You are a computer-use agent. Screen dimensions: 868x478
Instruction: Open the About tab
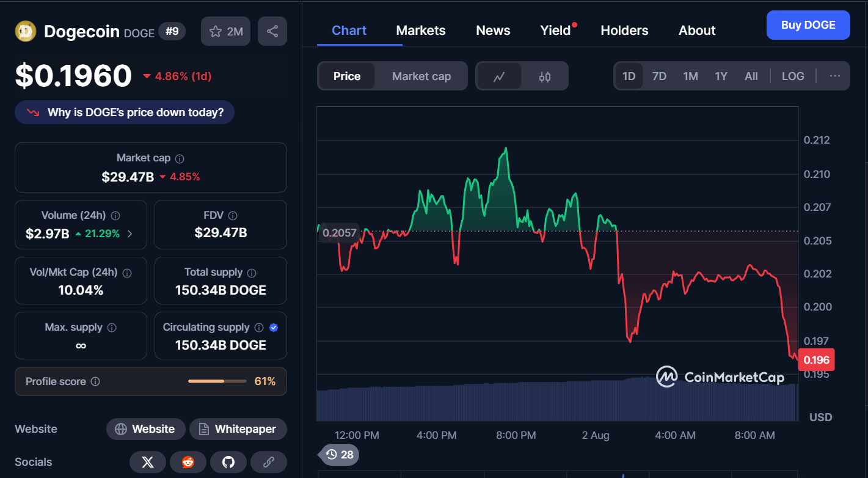697,31
